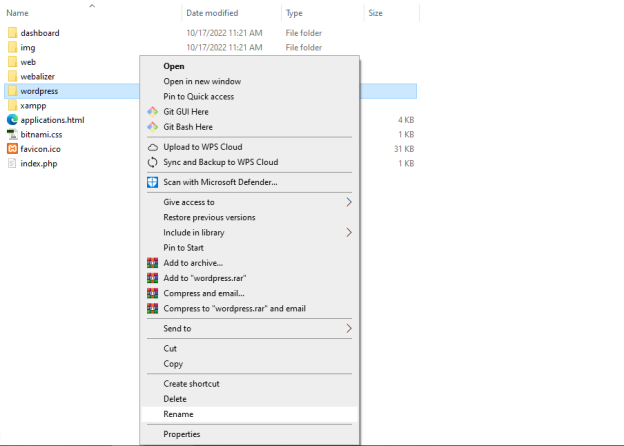Select Sync and Backup to WPS Cloud
This screenshot has width=624, height=446.
(x=250, y=162)
